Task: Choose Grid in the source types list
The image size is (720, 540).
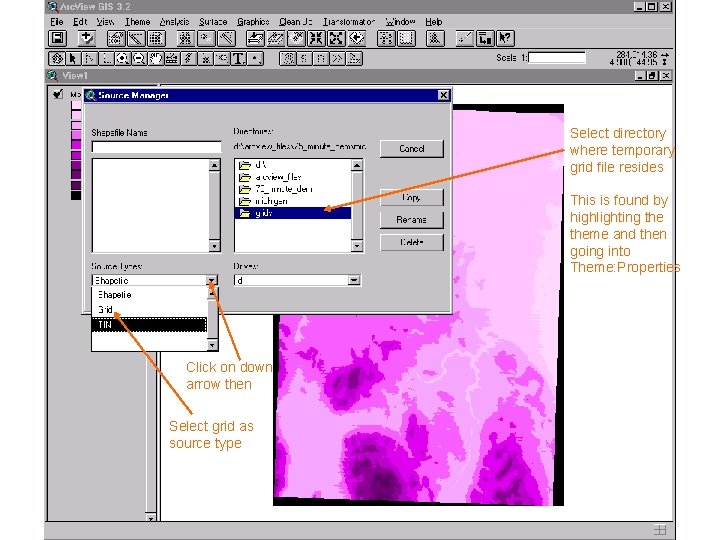Action: click(x=149, y=309)
